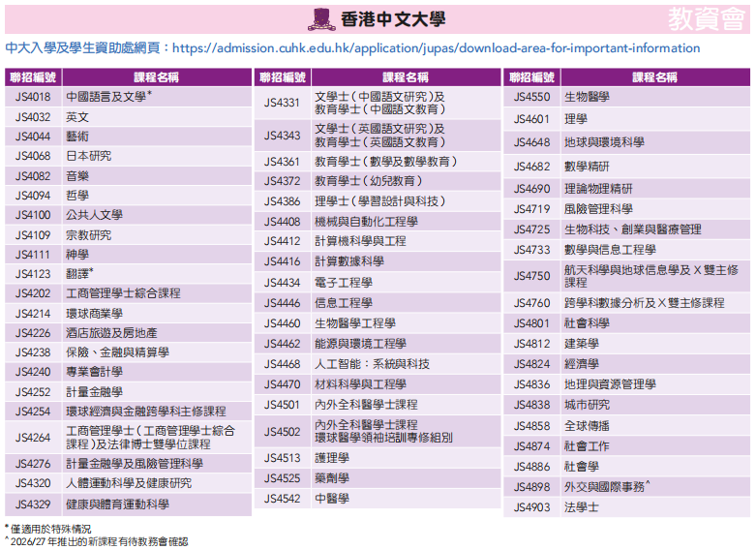
Task: Select 經濟學 cell
Action: click(655, 364)
